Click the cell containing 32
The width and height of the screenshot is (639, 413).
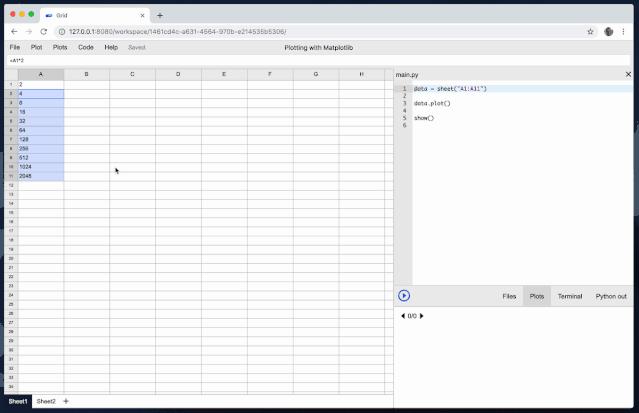(x=41, y=121)
